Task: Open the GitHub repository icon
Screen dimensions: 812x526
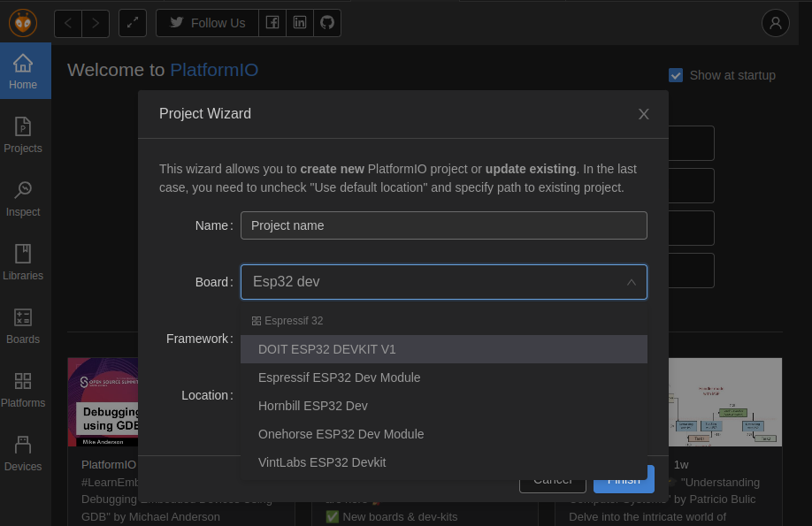Action: (x=327, y=23)
